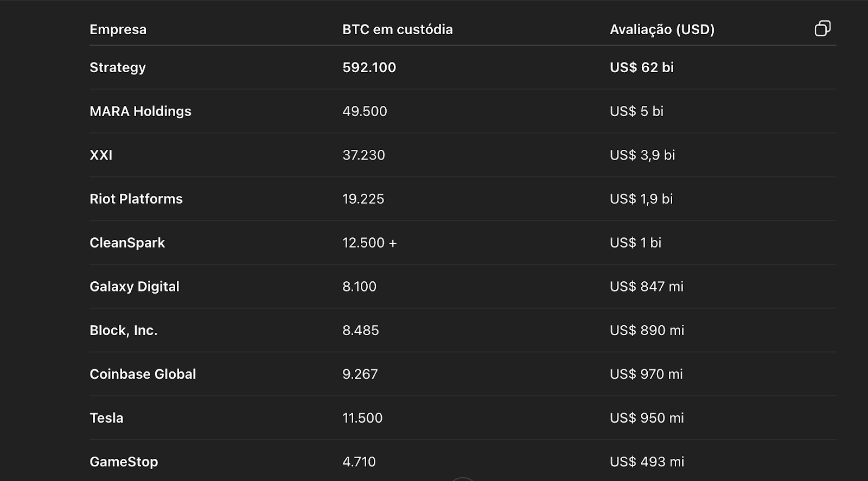Select the CleanSpark row label

[127, 243]
